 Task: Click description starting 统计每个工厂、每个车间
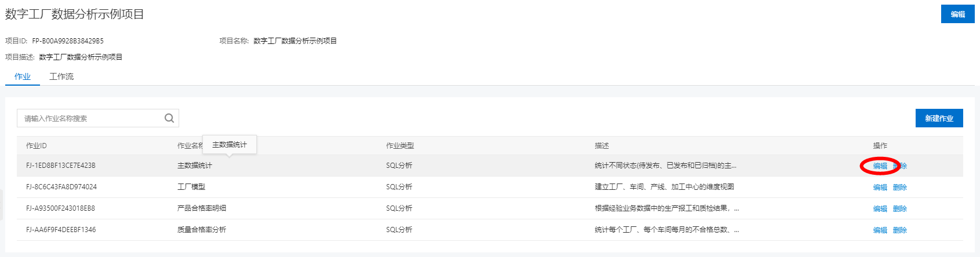click(667, 230)
